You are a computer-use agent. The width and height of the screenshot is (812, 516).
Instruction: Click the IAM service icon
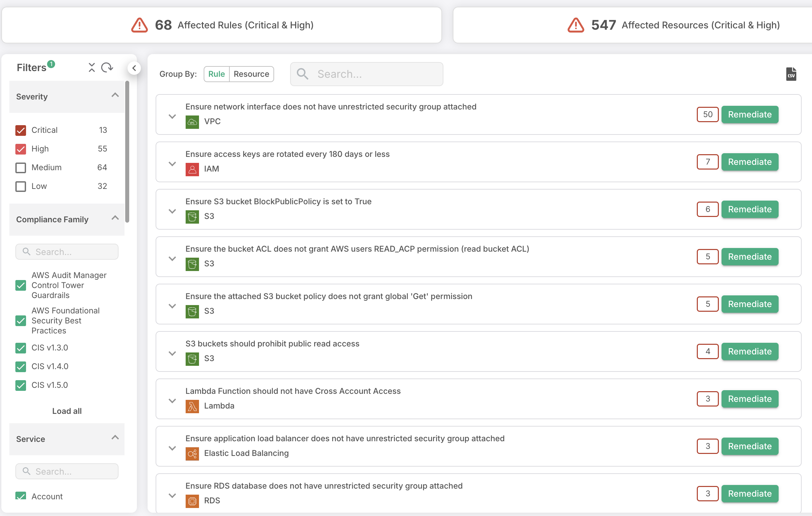click(192, 169)
